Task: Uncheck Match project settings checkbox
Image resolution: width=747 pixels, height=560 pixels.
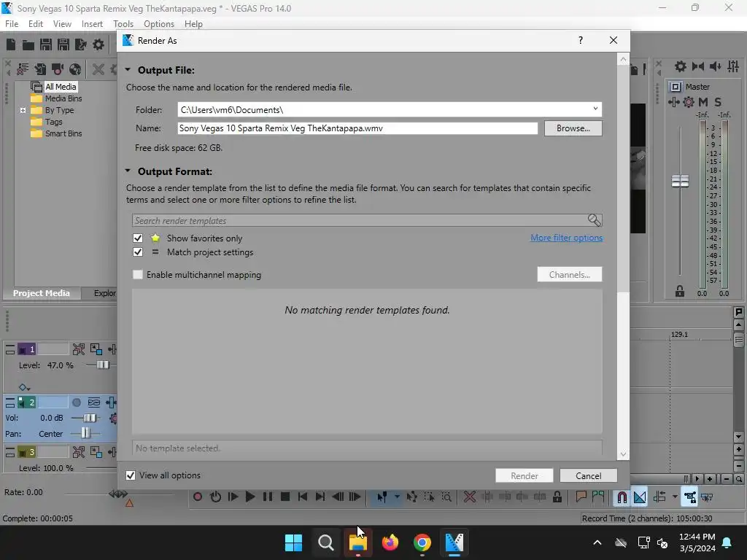Action: [138, 252]
